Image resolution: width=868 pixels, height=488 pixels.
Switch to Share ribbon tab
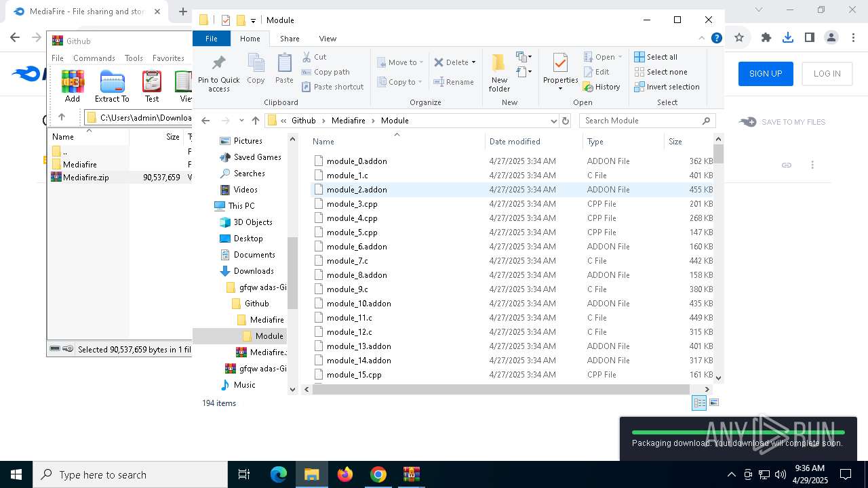coord(290,39)
